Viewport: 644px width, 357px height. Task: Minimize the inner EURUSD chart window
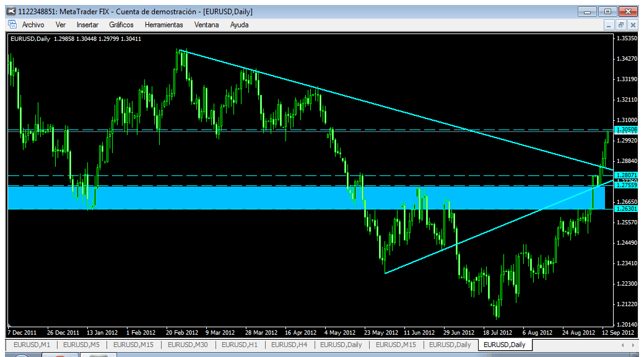tap(609, 25)
